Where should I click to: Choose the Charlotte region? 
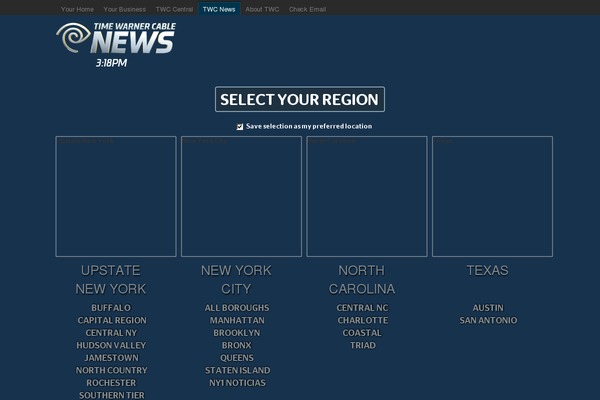click(x=363, y=320)
